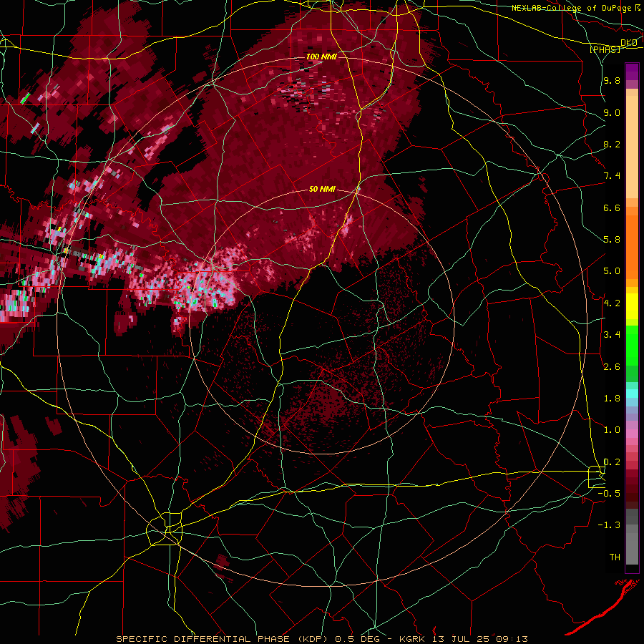This screenshot has height=644, width=644.
Task: Click the 1.0 scale value
Action: point(612,430)
